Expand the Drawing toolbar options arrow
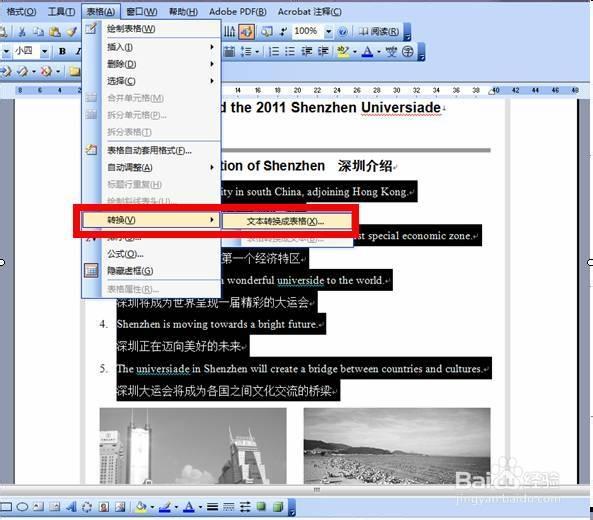 pos(292,508)
